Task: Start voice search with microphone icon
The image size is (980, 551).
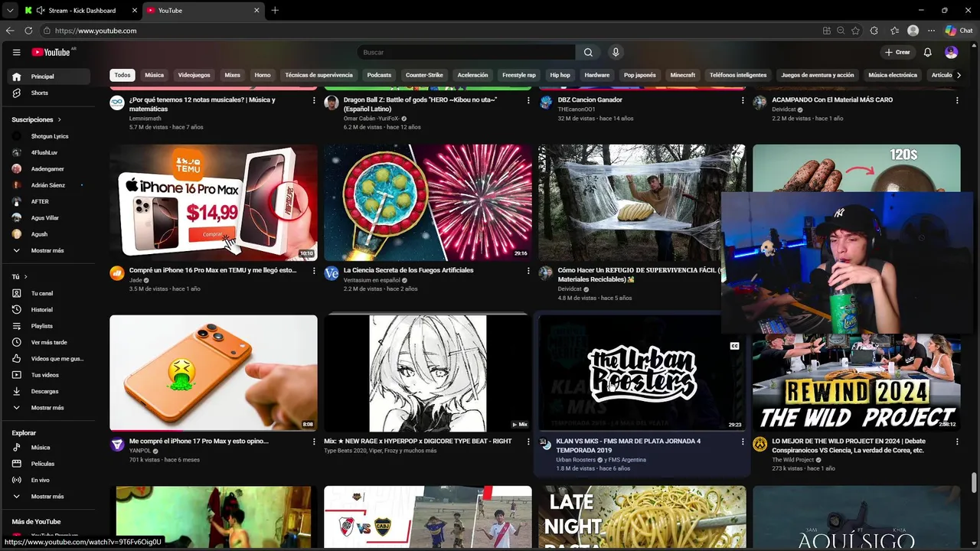Action: click(616, 52)
